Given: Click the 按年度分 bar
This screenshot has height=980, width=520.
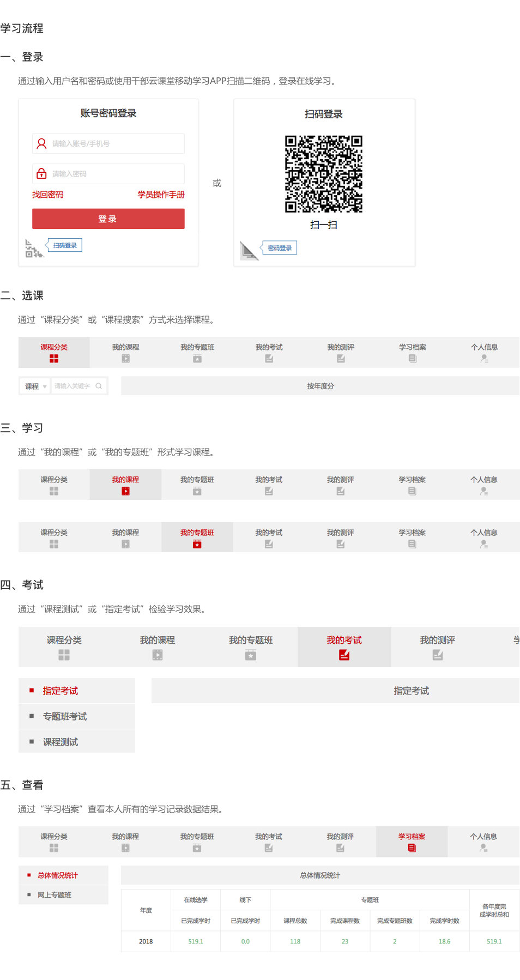Looking at the screenshot, I should coord(320,386).
